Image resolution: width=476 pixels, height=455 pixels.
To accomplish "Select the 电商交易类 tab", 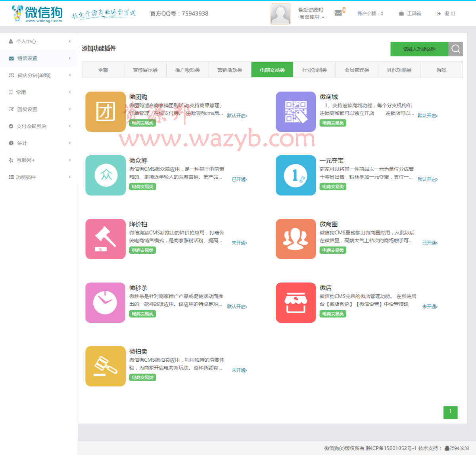I will pos(272,70).
